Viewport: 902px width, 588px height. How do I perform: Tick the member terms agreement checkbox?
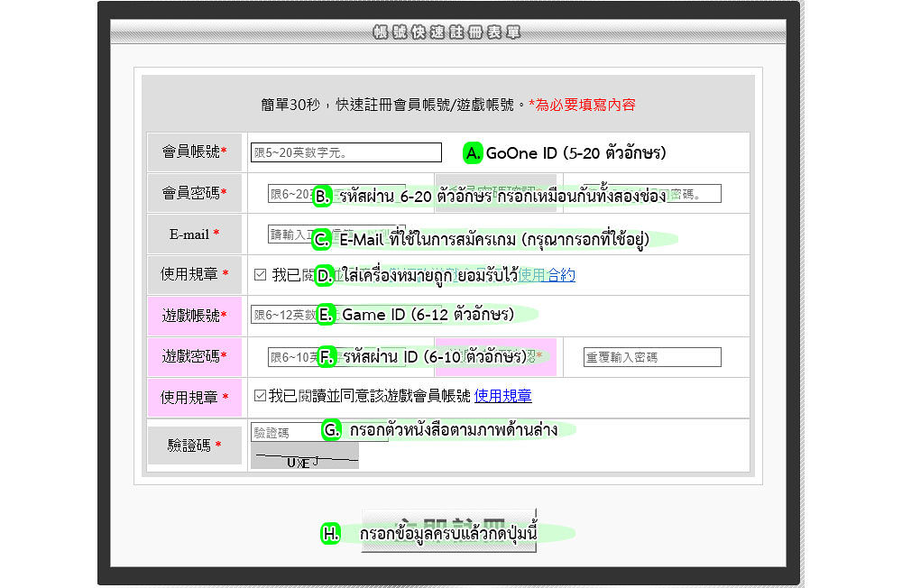point(261,275)
